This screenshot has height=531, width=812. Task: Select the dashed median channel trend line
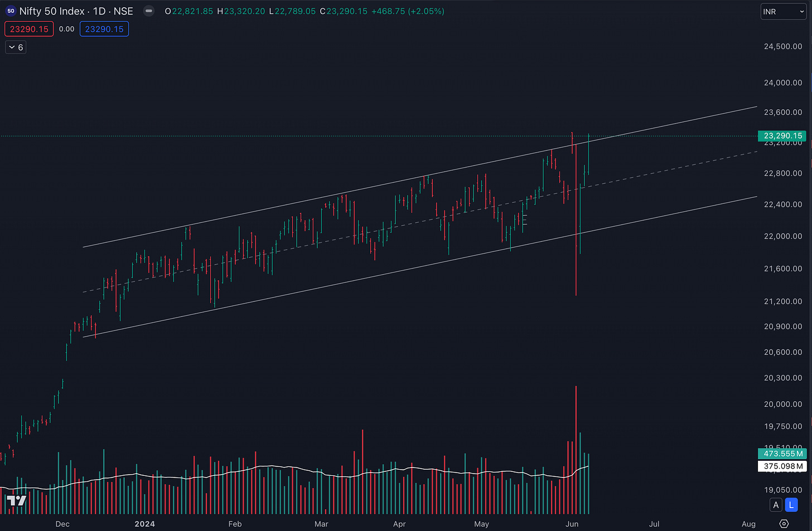[x=420, y=222]
